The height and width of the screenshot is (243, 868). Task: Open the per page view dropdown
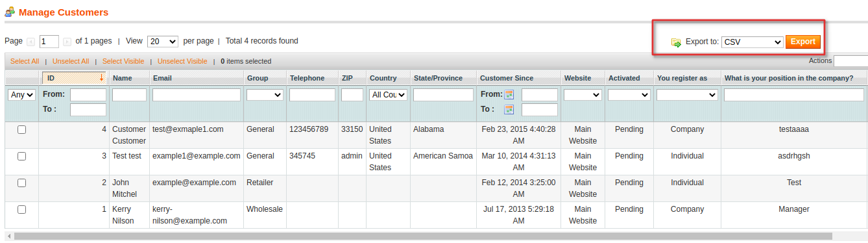pyautogui.click(x=163, y=42)
